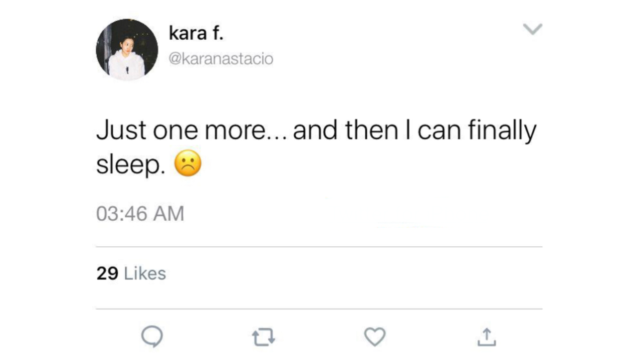This screenshot has width=644, height=362.
Task: Open the tweet options chevron menu
Action: tap(532, 29)
